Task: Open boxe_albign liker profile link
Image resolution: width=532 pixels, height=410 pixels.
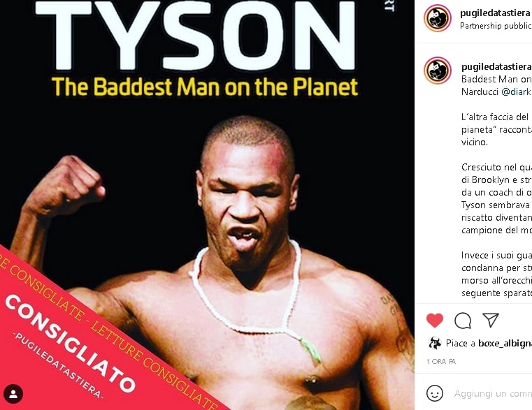Action: click(x=505, y=343)
